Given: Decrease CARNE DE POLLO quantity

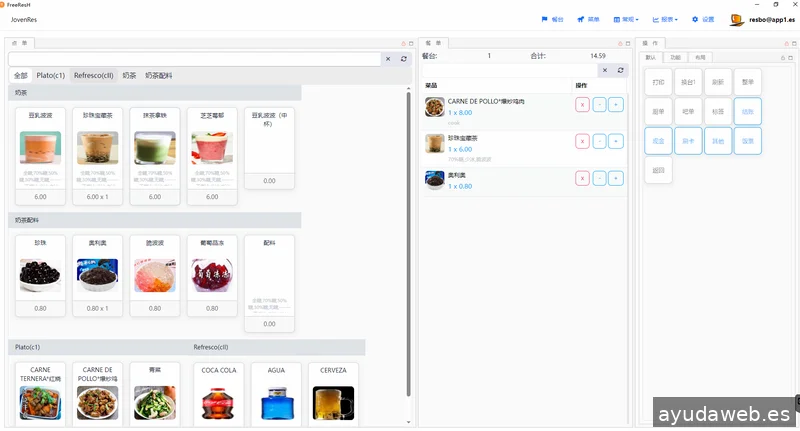Looking at the screenshot, I should coord(599,105).
